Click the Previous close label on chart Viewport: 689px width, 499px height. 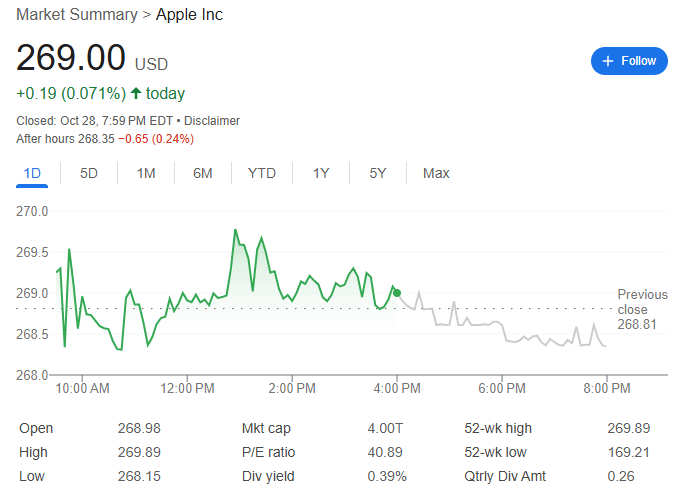point(642,301)
